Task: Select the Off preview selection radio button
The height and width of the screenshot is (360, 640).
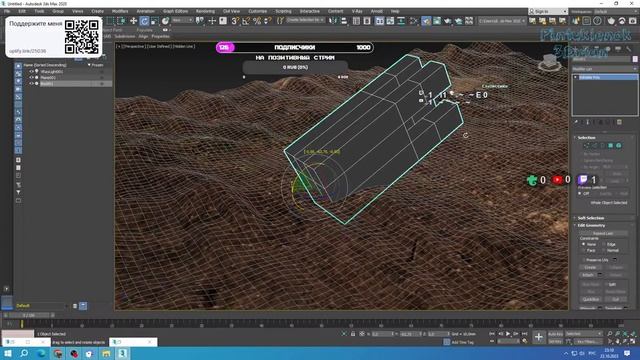Action: point(580,193)
